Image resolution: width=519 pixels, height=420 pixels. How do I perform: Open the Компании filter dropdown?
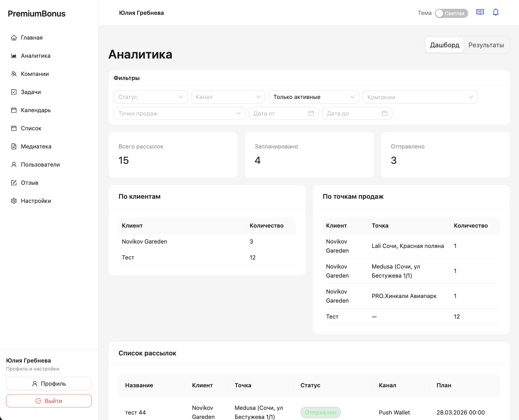[420, 97]
